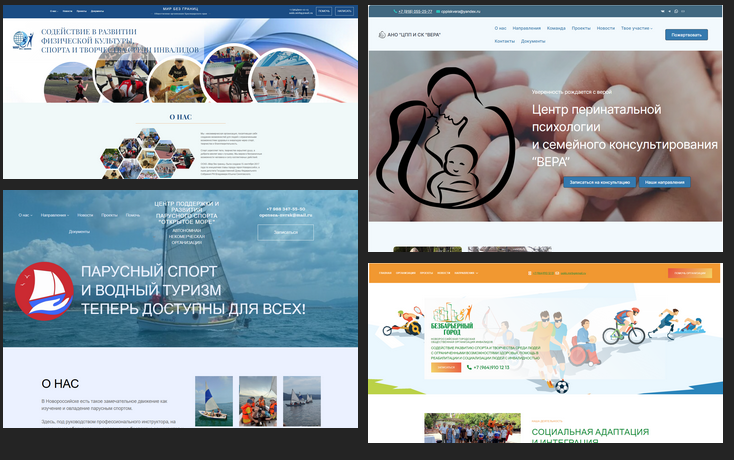Image resolution: width=734 pixels, height=460 pixels.
Task: Open Помочь on the sailing site menu
Action: tap(133, 215)
